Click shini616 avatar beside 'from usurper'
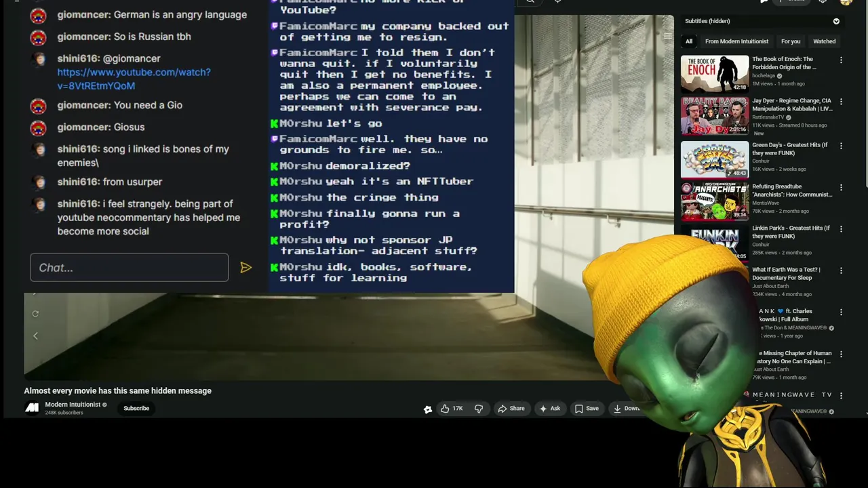 (39, 182)
